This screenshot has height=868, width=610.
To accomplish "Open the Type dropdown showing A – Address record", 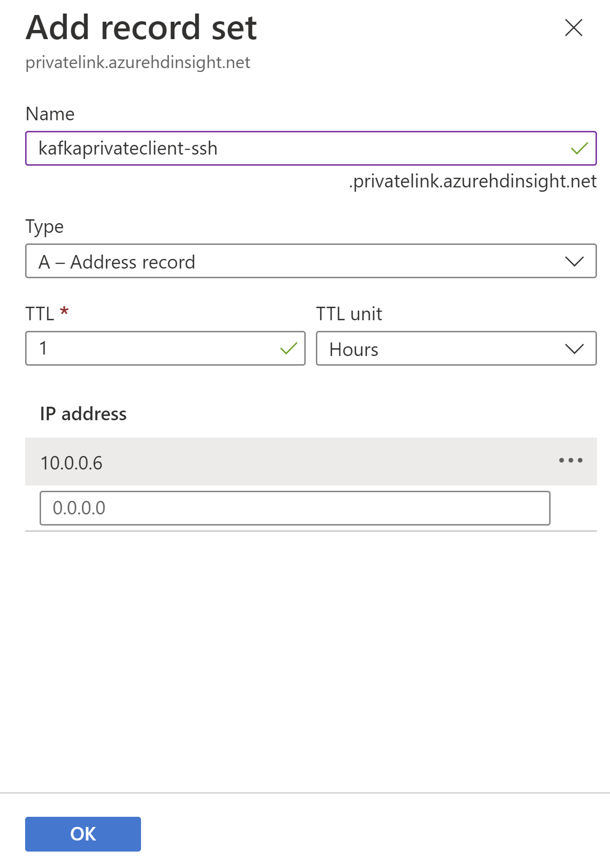I will pos(311,261).
